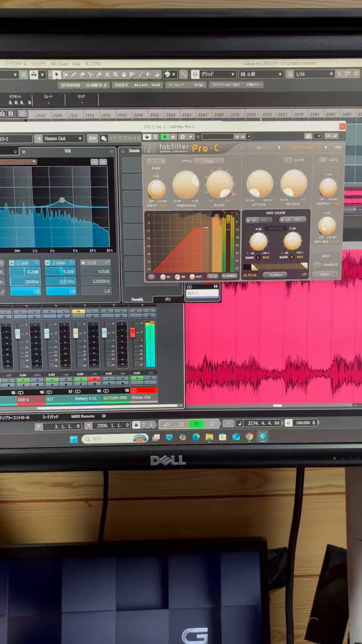Enable Write automation (W) in Pro-C header
362x644 pixels.
[173, 137]
